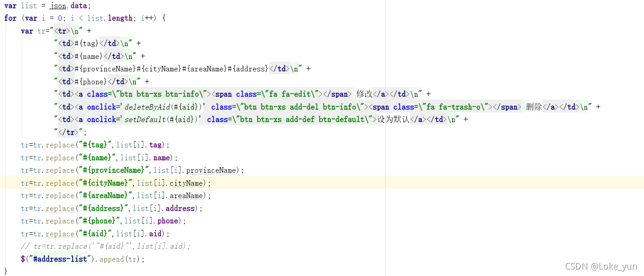Click 'json' in the var list declaration
Image resolution: width=644 pixels, height=276 pixels.
[58, 6]
